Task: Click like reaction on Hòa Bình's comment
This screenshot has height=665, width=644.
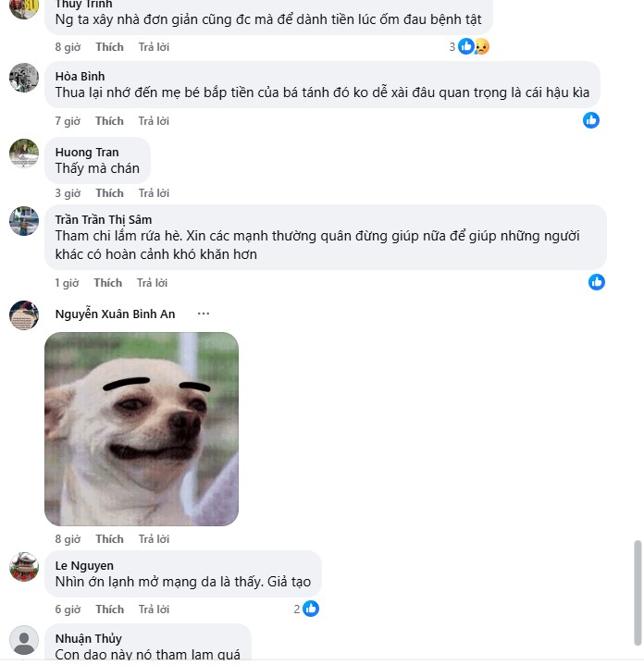Action: (x=590, y=120)
